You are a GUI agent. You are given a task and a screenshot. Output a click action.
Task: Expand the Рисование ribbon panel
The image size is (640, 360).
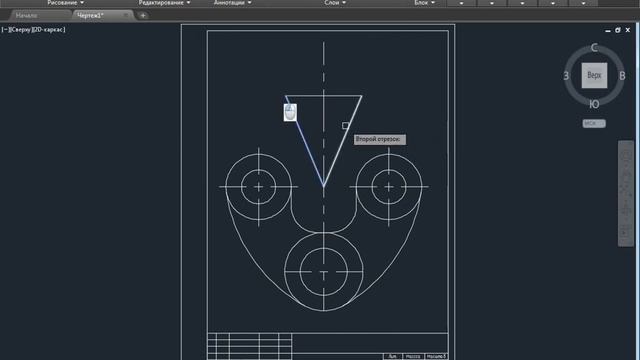65,2
